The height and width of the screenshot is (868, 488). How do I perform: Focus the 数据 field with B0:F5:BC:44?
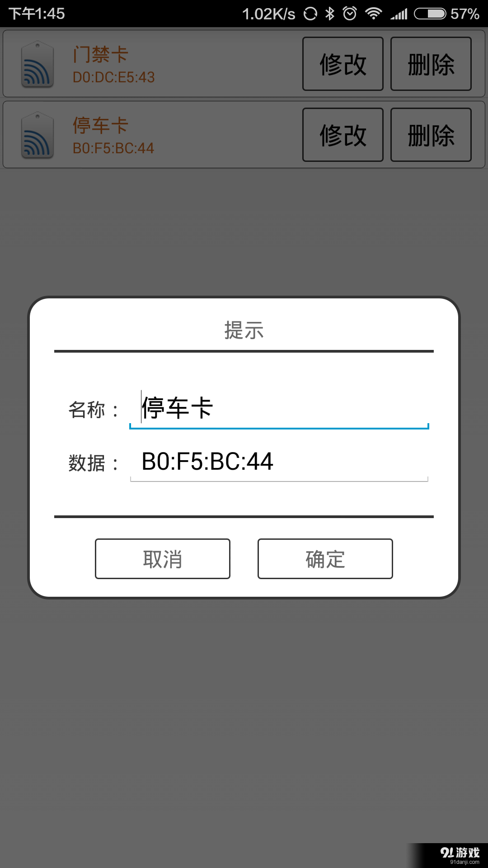279,462
